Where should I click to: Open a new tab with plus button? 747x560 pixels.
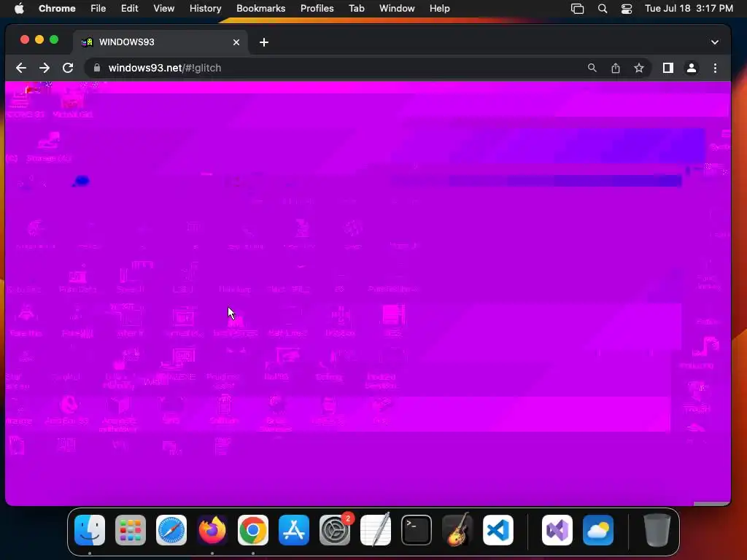[x=264, y=42]
